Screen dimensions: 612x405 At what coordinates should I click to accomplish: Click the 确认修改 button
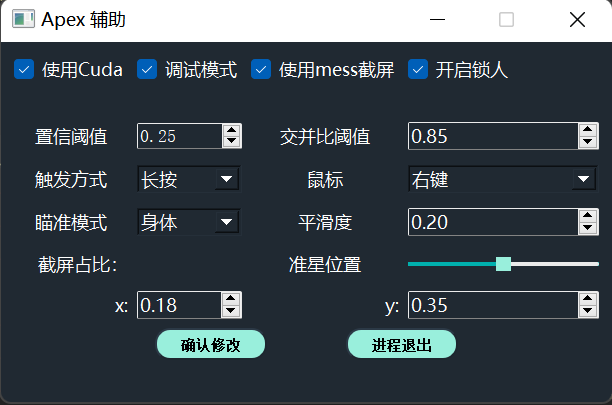coord(211,345)
